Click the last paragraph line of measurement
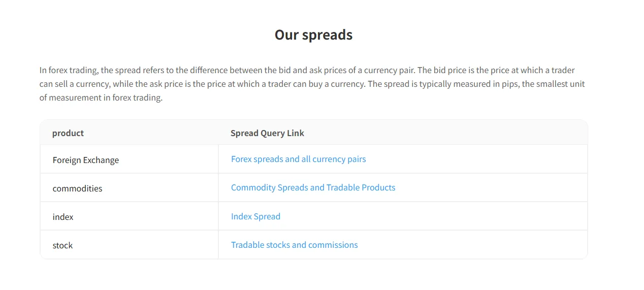644x290 pixels. [x=101, y=98]
